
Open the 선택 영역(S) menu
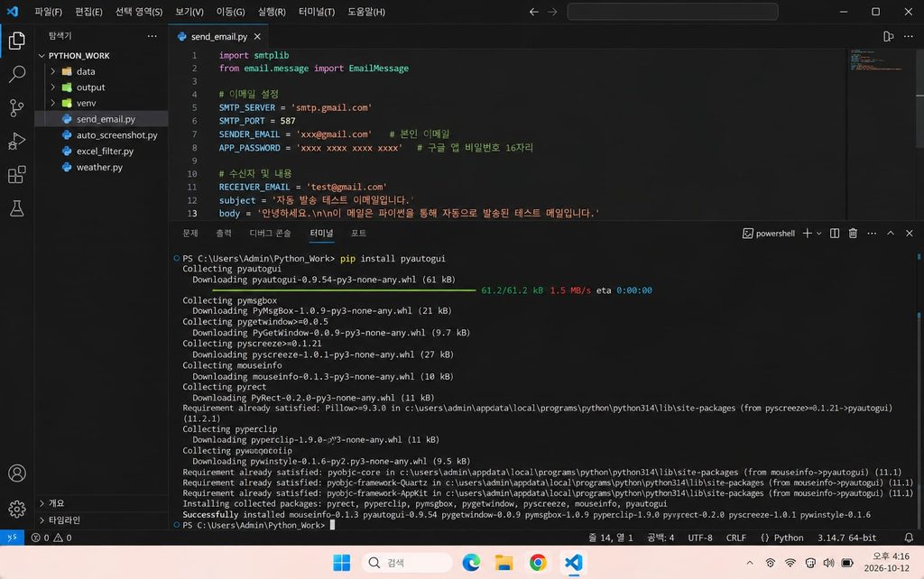click(138, 12)
